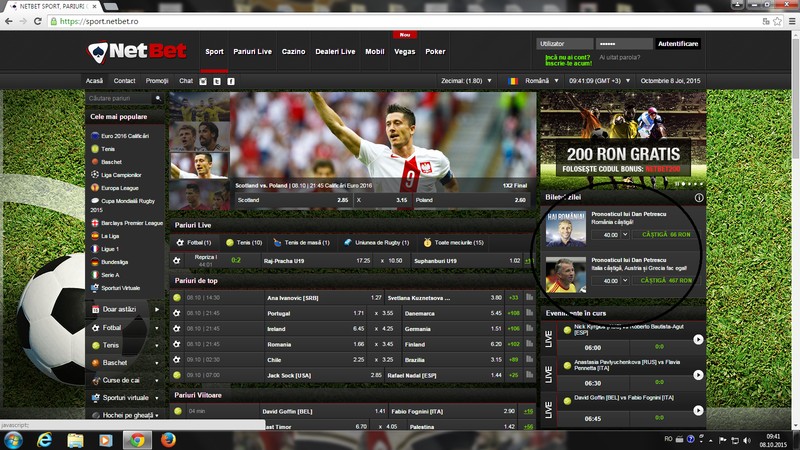Open the stats icon for the Jack Sock match
This screenshot has height=450, width=800.
pyautogui.click(x=529, y=374)
